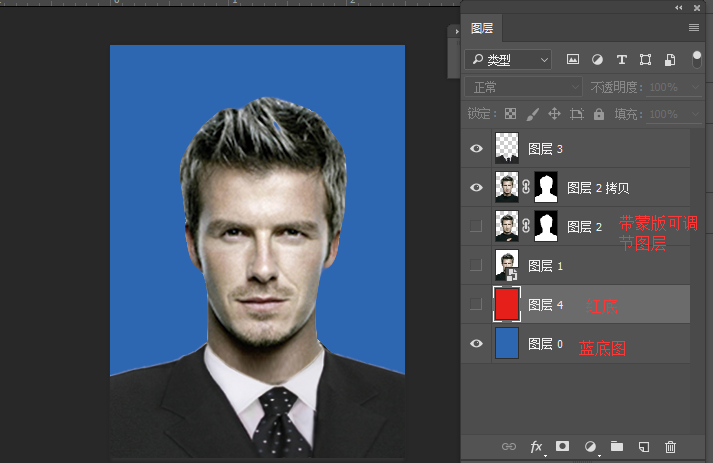Hide 图层 3 using its eye icon
Image resolution: width=713 pixels, height=463 pixels.
point(476,149)
